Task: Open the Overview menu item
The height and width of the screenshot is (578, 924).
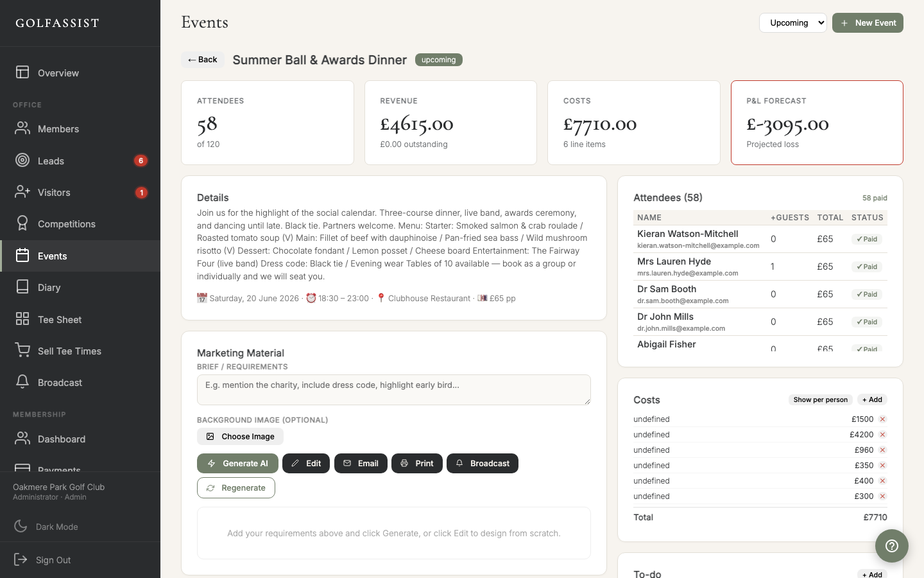Action: tap(58, 73)
